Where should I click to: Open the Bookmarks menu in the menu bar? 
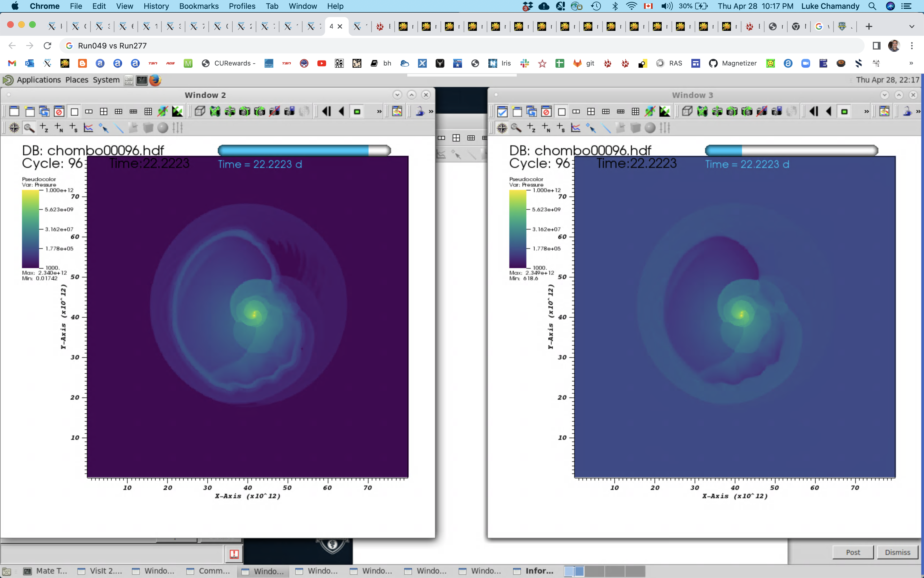coord(199,6)
